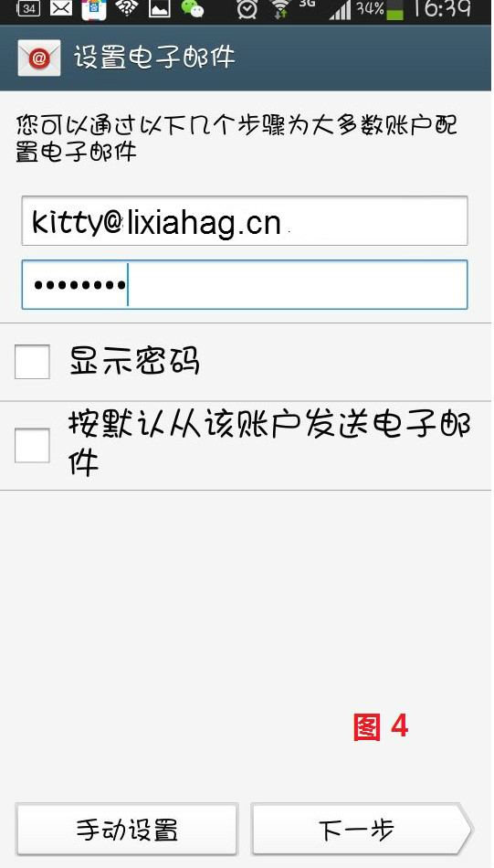Tap the colorful store notification icon
The image size is (494, 868).
[x=94, y=9]
